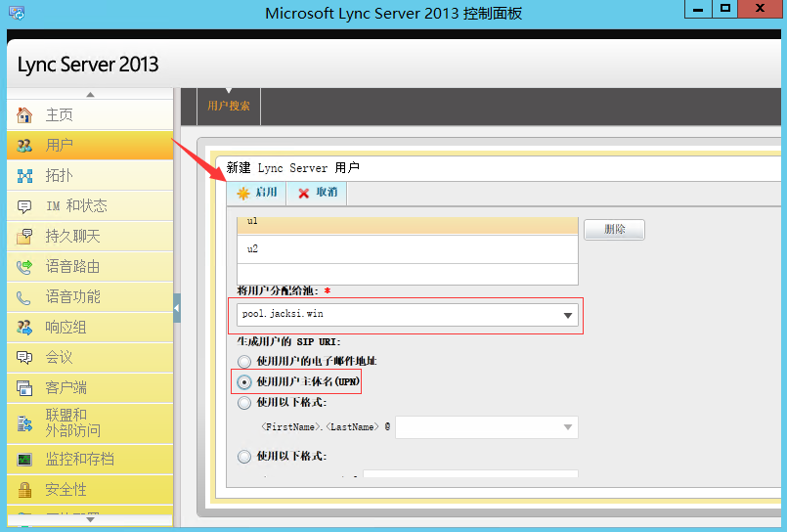Click the 会议 conferencing icon
Screen dimensions: 787x532
pyautogui.click(x=24, y=358)
